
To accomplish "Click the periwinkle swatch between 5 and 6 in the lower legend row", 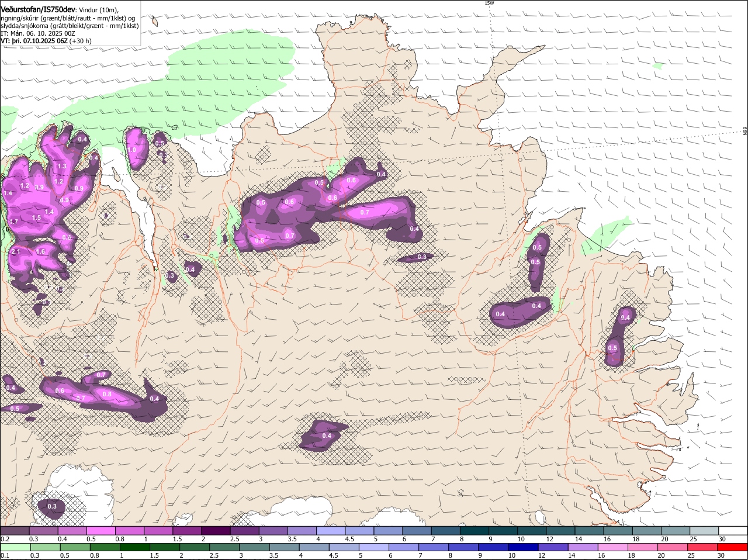I will 373,548.
